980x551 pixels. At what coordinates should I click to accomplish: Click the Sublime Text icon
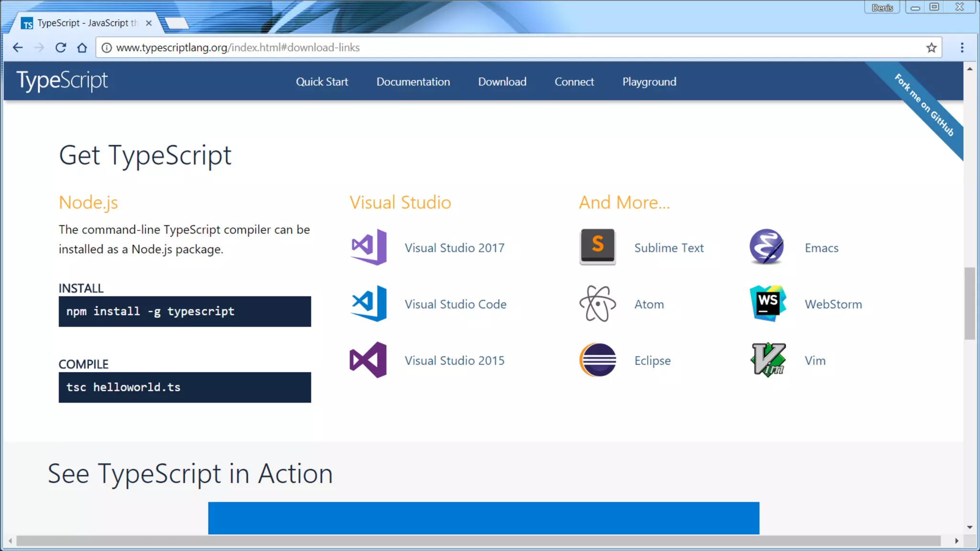pyautogui.click(x=598, y=247)
